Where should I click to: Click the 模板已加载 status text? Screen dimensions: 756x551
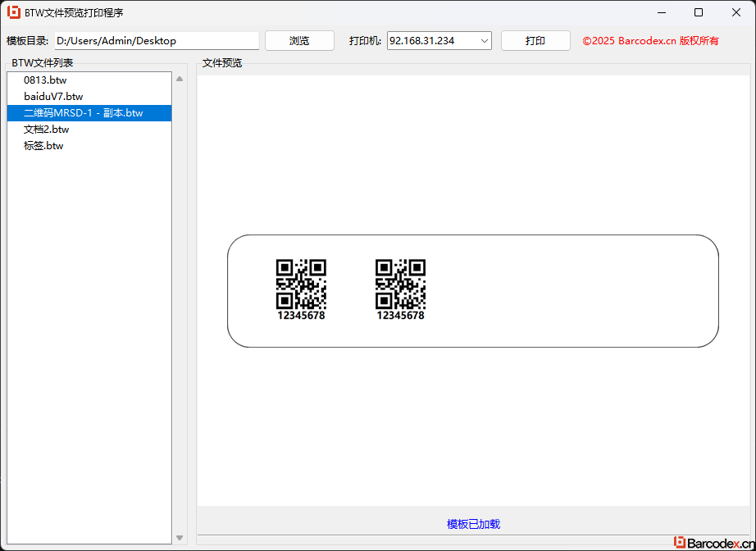point(473,524)
